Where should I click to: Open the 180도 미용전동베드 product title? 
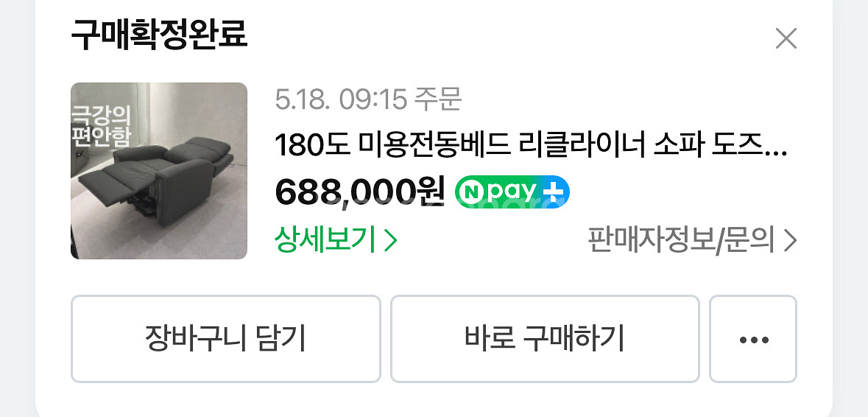click(x=531, y=146)
